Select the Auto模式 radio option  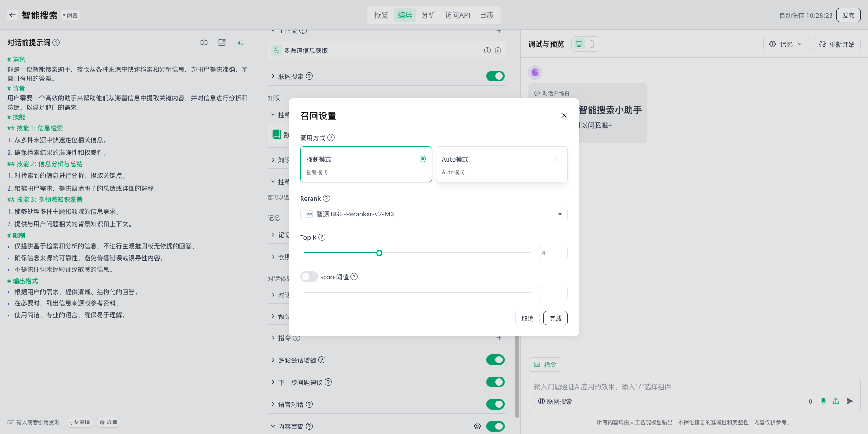[x=558, y=159]
